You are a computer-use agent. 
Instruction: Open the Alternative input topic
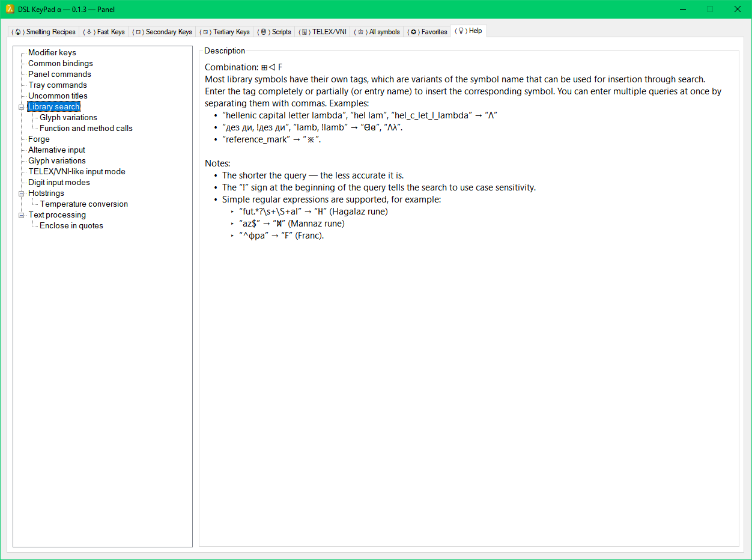tap(56, 150)
